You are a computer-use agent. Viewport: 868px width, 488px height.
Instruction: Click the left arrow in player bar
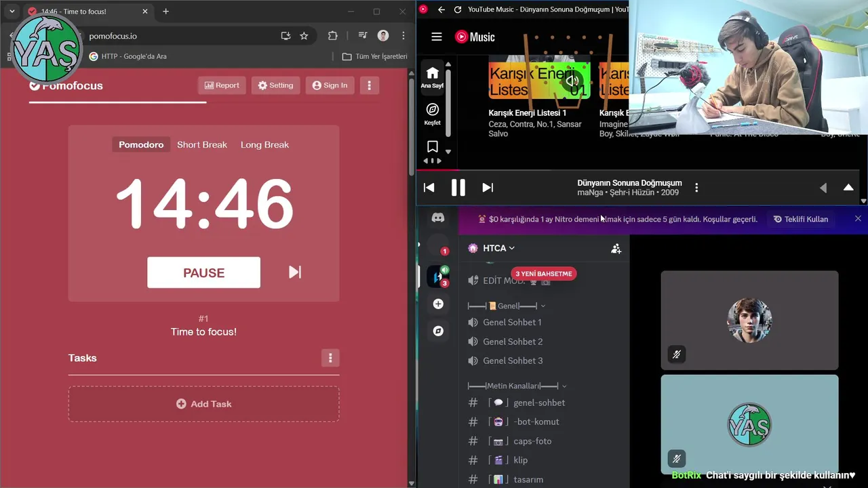pyautogui.click(x=823, y=188)
